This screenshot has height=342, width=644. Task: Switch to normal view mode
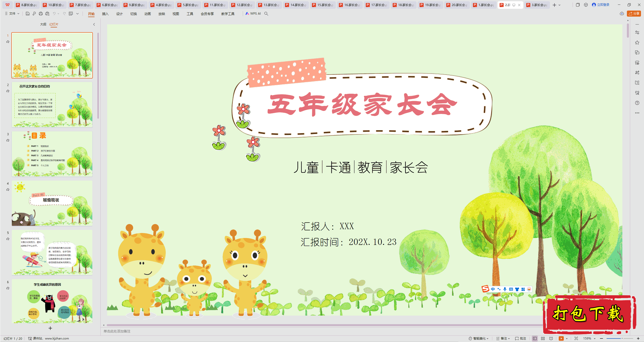click(535, 338)
